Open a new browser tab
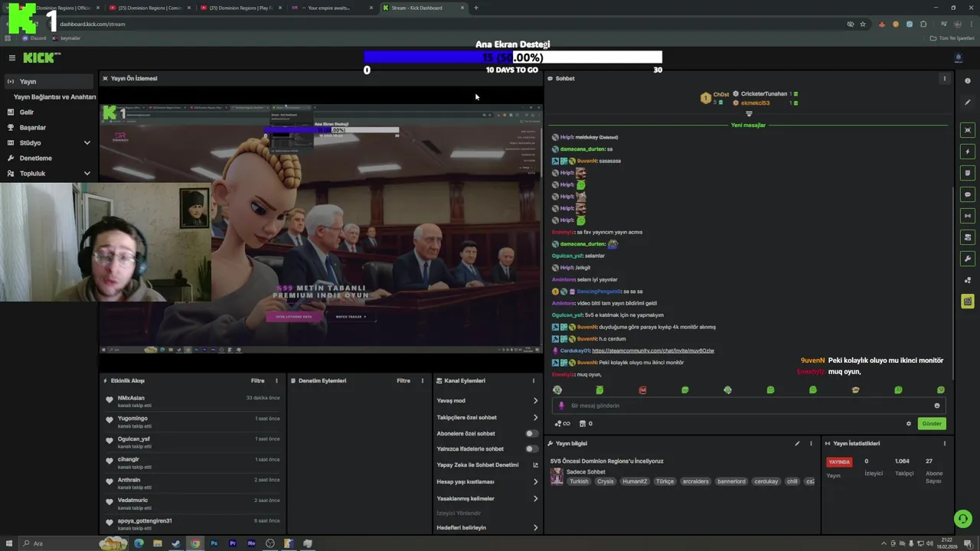The height and width of the screenshot is (551, 980). pos(475,8)
